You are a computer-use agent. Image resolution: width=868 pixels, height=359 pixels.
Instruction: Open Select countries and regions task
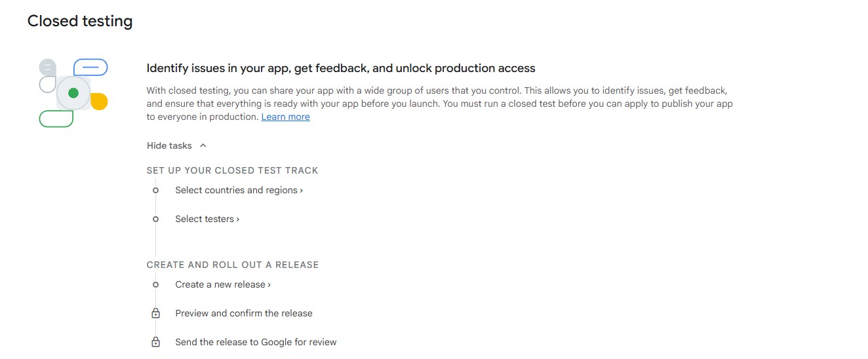[x=239, y=190]
